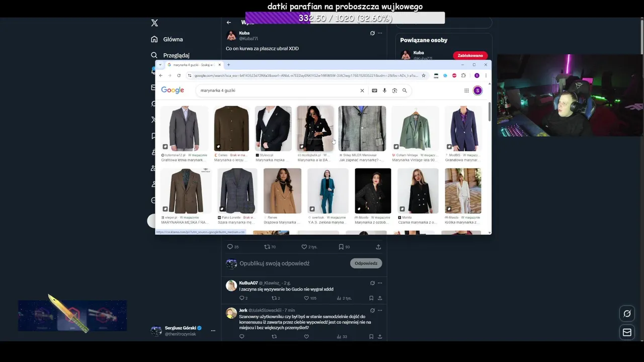Open the Google account avatar S
The width and height of the screenshot is (644, 362).
coord(478,90)
